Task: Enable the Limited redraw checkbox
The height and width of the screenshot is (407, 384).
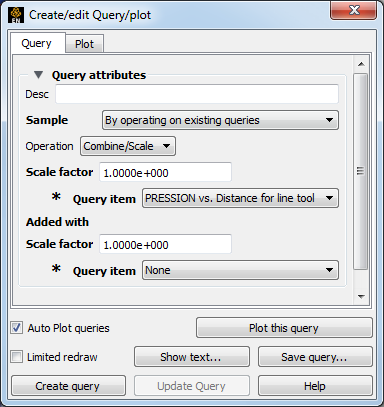Action: coord(16,356)
